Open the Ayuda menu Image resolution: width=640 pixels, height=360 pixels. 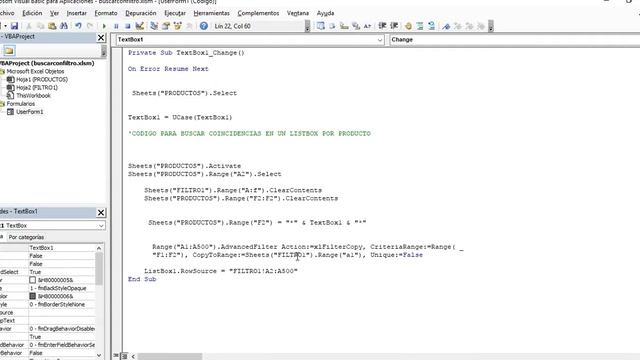click(x=326, y=13)
